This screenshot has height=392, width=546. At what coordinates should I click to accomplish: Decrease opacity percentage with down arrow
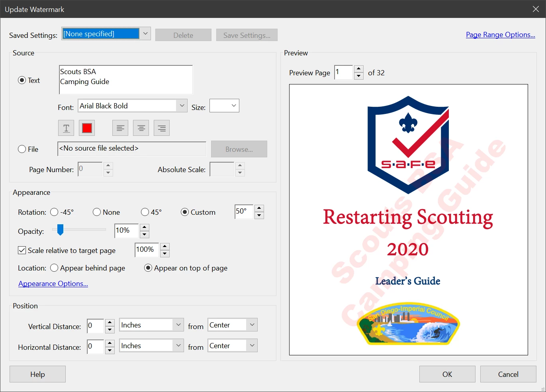pos(145,234)
